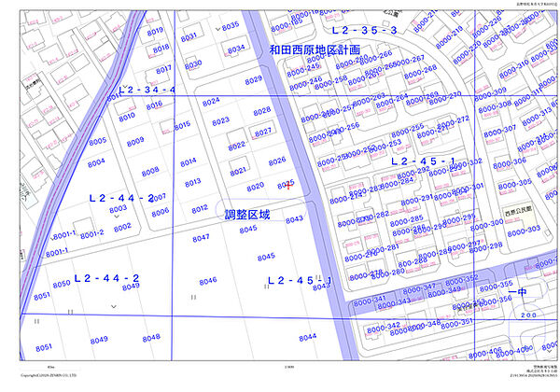Click parcel number 8024
Image resolution: width=560 pixels, height=392 pixels.
(211, 102)
